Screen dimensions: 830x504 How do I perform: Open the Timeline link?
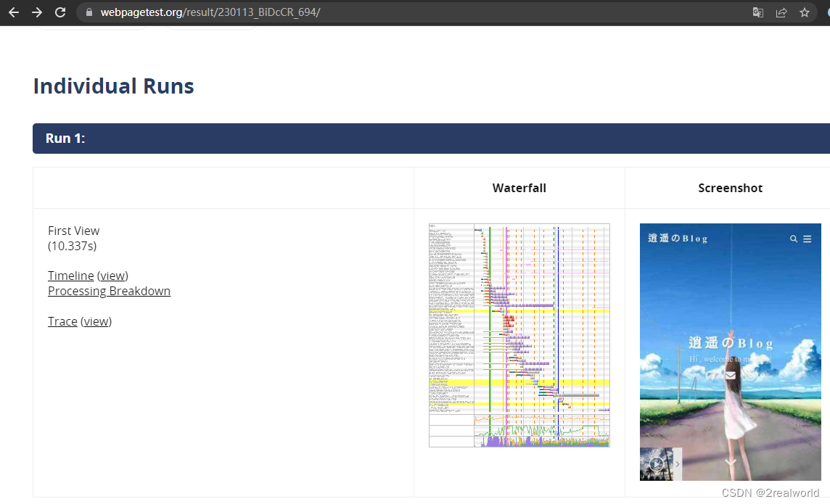click(71, 276)
